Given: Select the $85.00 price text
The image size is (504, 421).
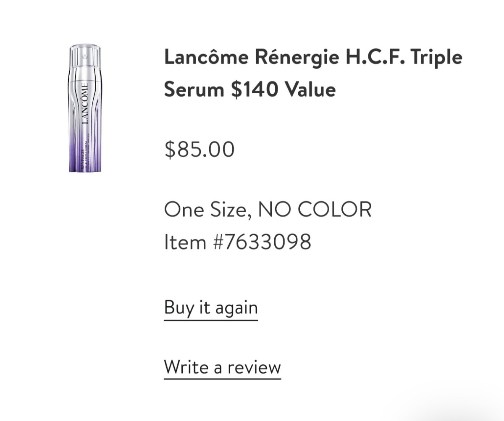Looking at the screenshot, I should tap(199, 150).
